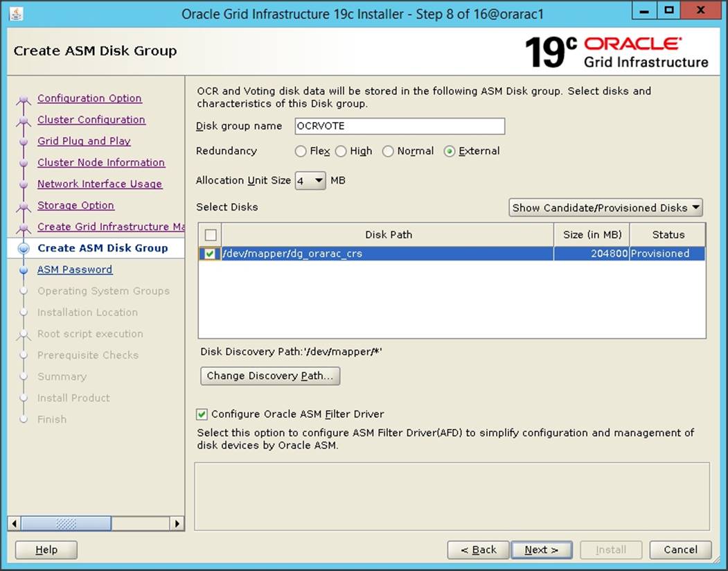This screenshot has height=571, width=728.
Task: Click the Status column header
Action: 668,235
